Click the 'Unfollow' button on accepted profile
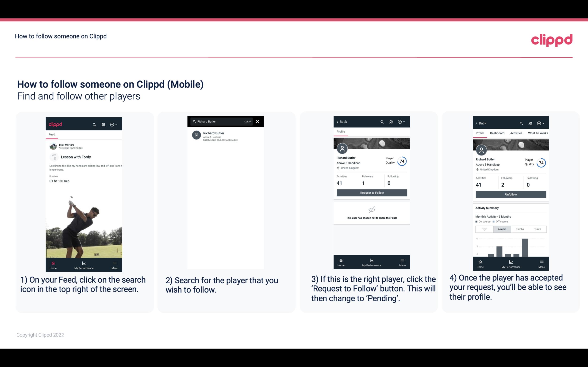This screenshot has height=367, width=588. point(510,194)
